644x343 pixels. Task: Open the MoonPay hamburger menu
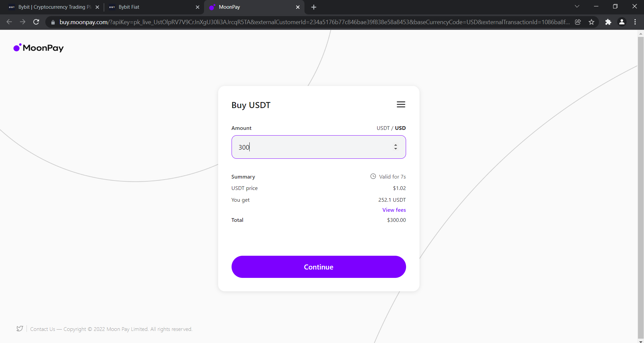[x=401, y=105]
